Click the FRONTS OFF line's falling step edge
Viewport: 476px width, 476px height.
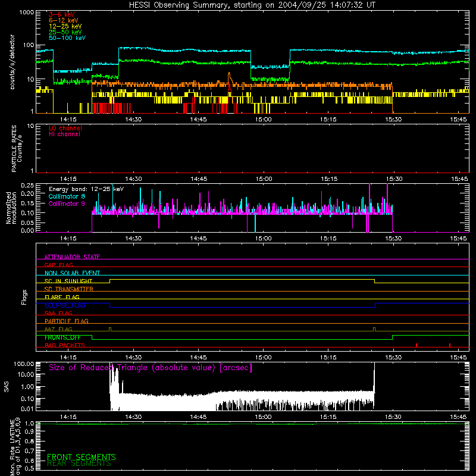92,337
